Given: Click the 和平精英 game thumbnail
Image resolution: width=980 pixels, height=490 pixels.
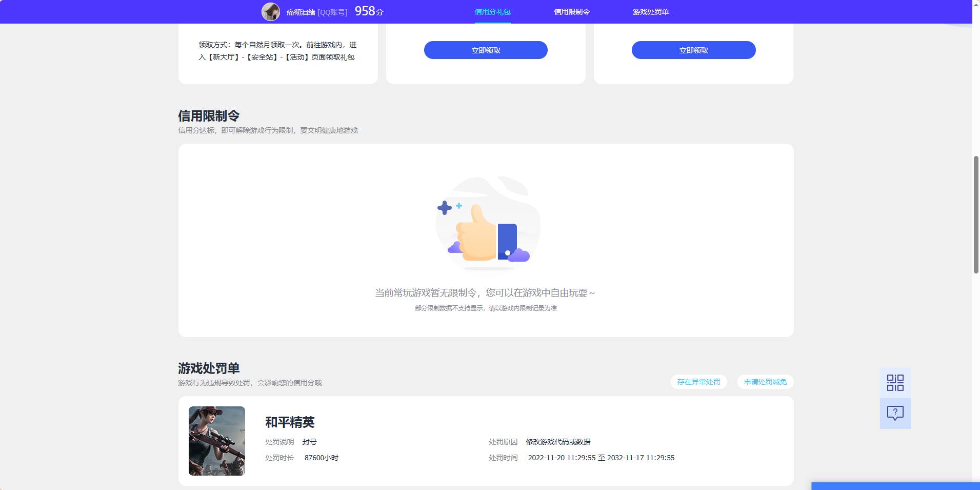Looking at the screenshot, I should pyautogui.click(x=217, y=441).
